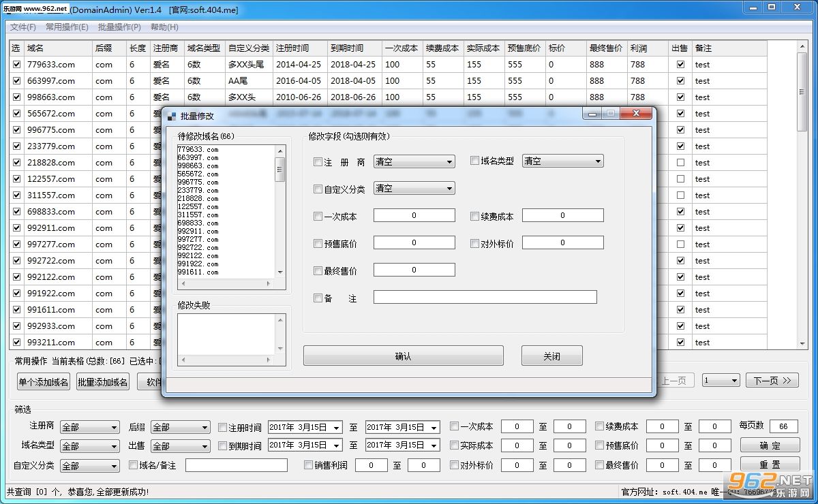Screen dimensions: 818x504
Task: Click the 修改失败 result list box
Action: (231, 340)
